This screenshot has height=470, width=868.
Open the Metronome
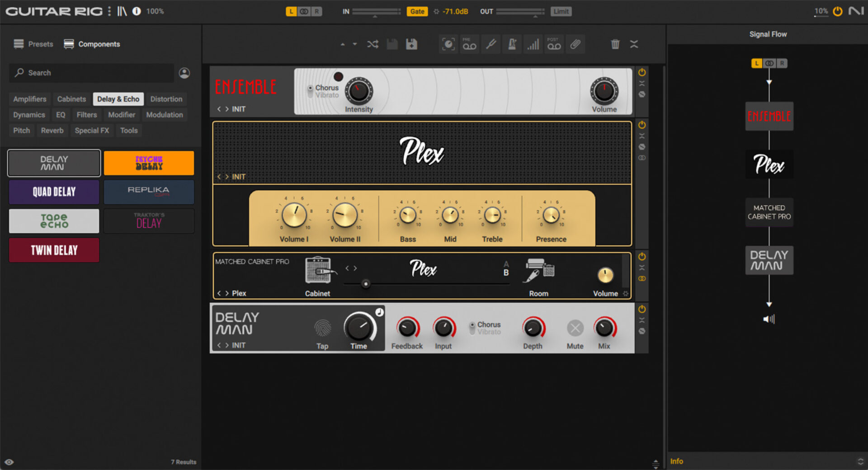coord(512,44)
